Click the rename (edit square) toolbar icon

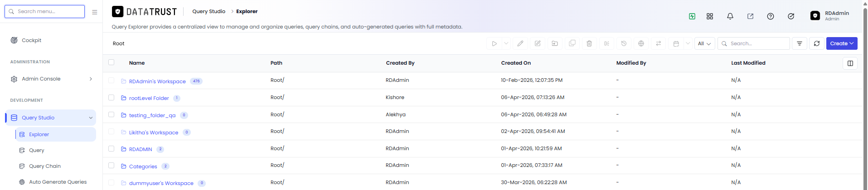538,43
